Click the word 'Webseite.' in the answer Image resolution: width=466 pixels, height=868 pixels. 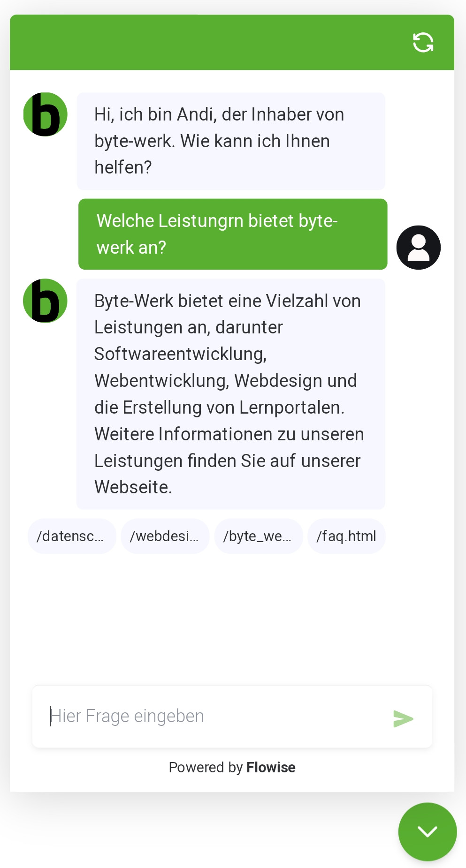pyautogui.click(x=133, y=487)
